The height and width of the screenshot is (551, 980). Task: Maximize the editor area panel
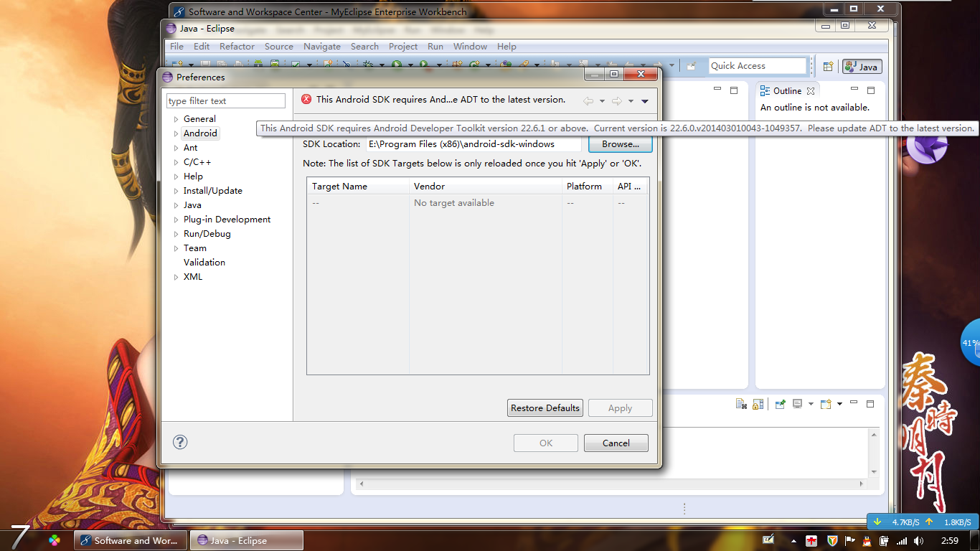(734, 90)
